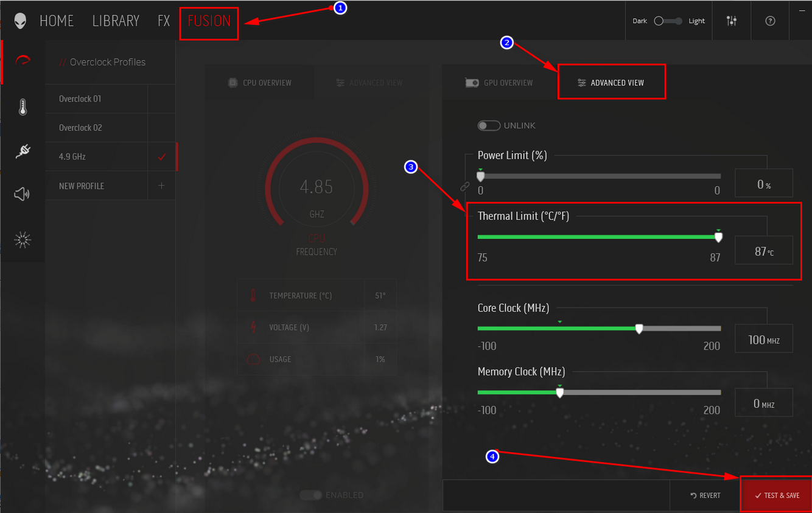Screen dimensions: 812x513
Task: Click the TEST & SAVE button
Action: tap(777, 495)
